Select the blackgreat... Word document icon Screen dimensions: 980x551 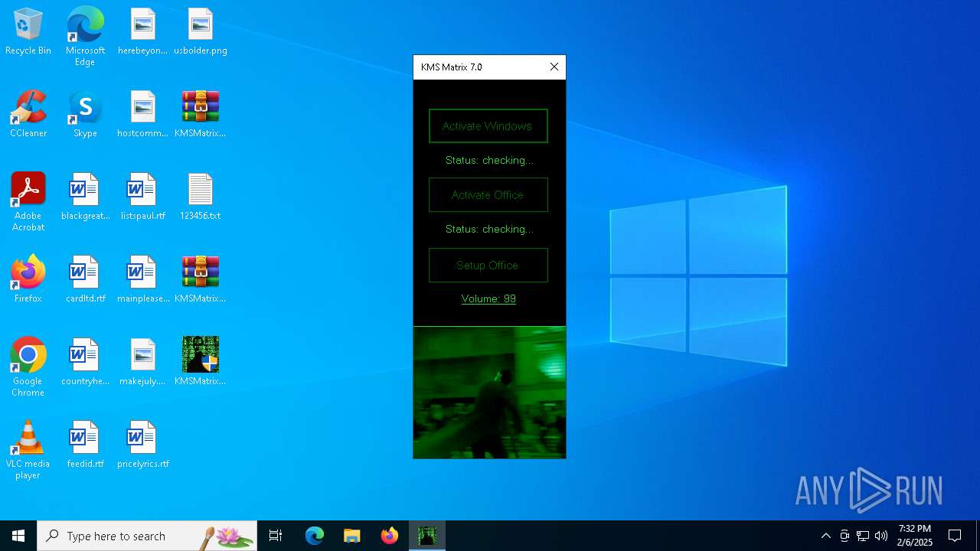[85, 197]
